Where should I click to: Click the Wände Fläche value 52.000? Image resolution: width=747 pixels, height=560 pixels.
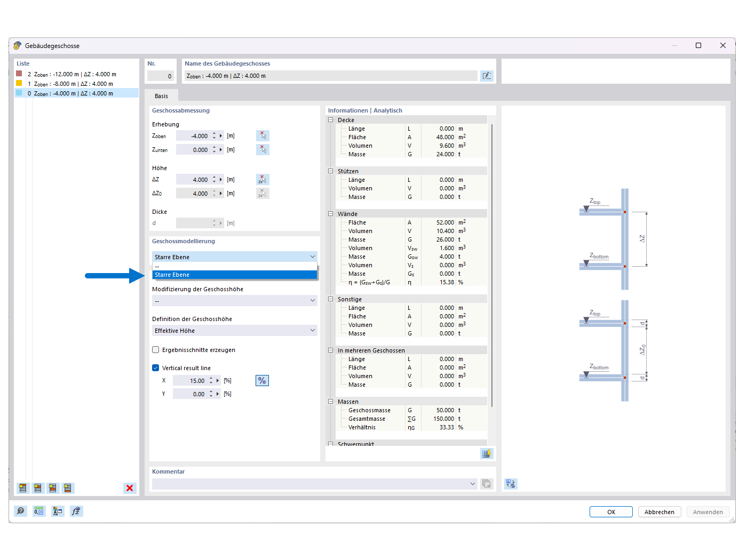click(445, 222)
